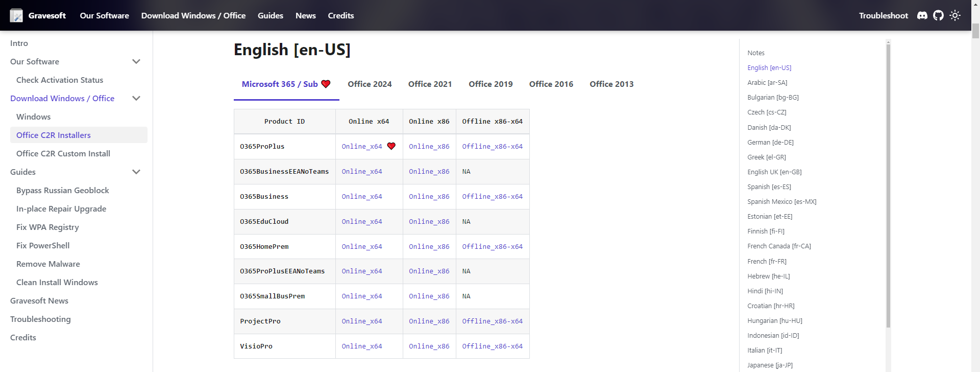This screenshot has height=372, width=980.
Task: Open Download Windows / Office in navbar
Action: tap(193, 15)
